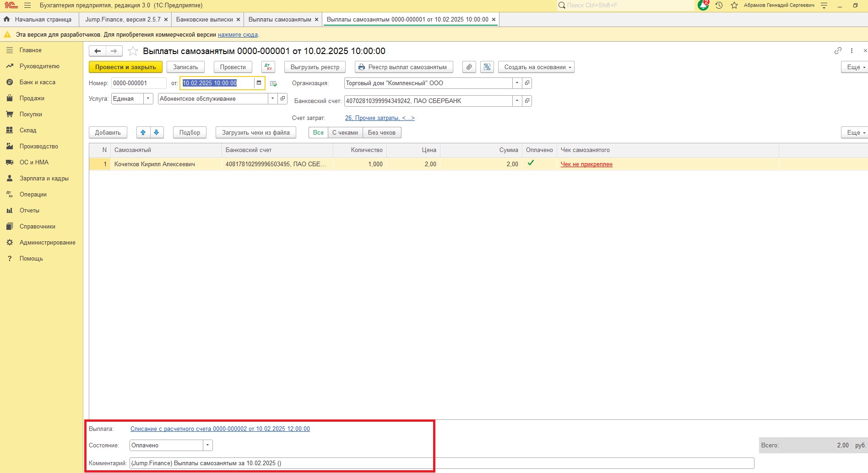Filter rows by Без чеков
The image size is (868, 473).
coord(381,132)
